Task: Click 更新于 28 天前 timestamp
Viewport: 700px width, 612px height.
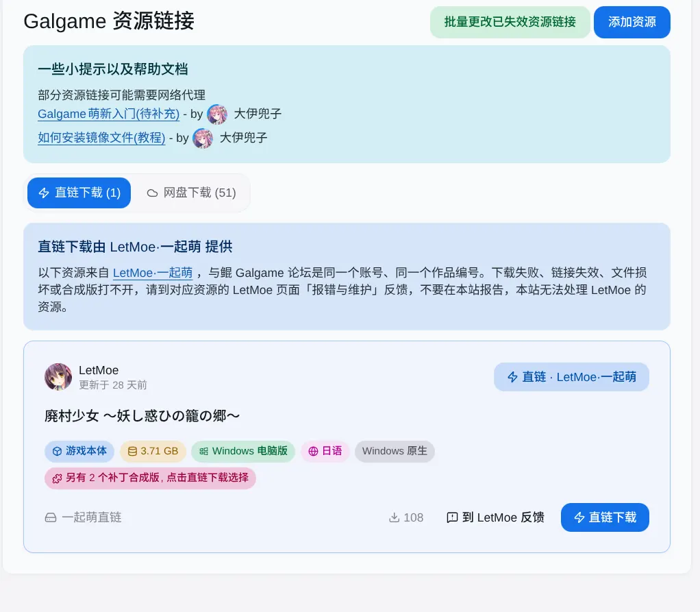Action: coord(113,385)
